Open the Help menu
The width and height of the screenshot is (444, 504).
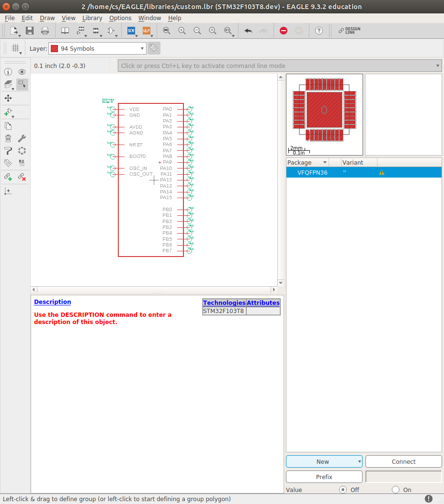tap(175, 18)
